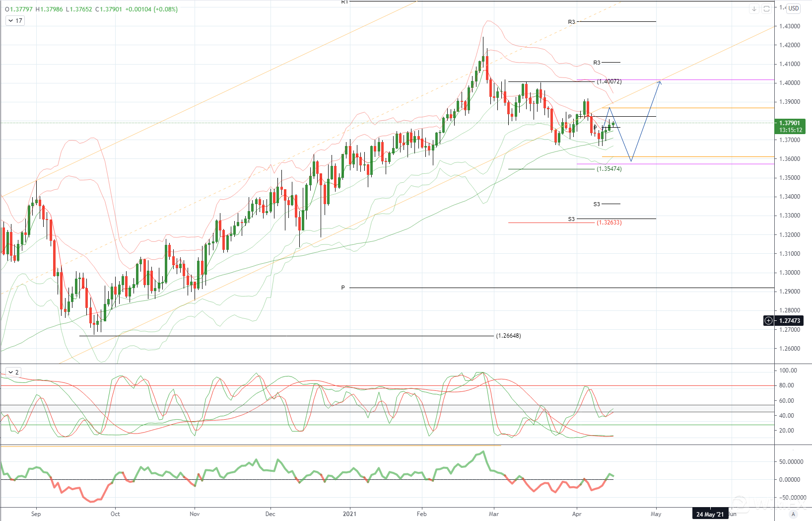
Task: Select the (1.40072) level label
Action: pyautogui.click(x=609, y=81)
